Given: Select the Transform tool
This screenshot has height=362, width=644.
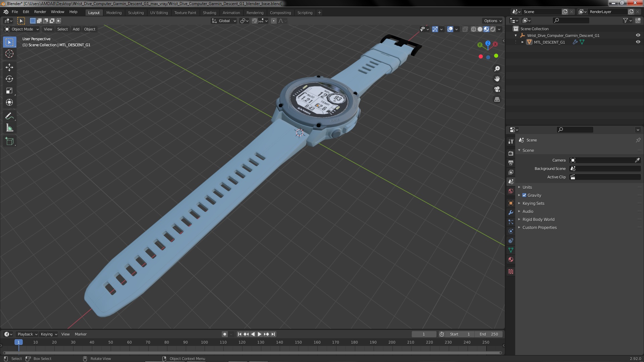Looking at the screenshot, I should 9,103.
